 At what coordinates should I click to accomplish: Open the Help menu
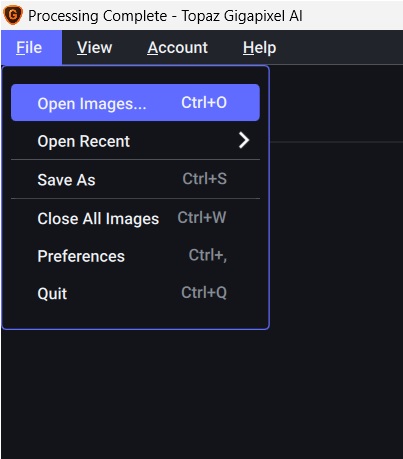point(259,47)
